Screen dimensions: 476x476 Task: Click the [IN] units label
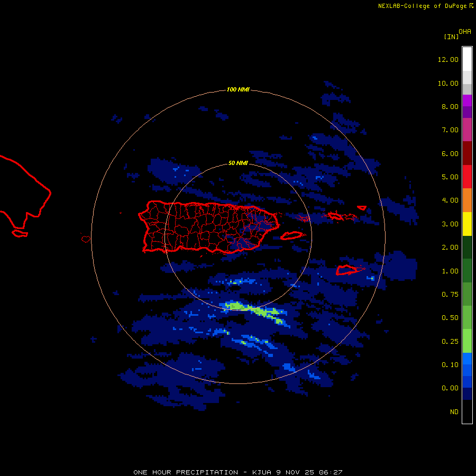451,36
